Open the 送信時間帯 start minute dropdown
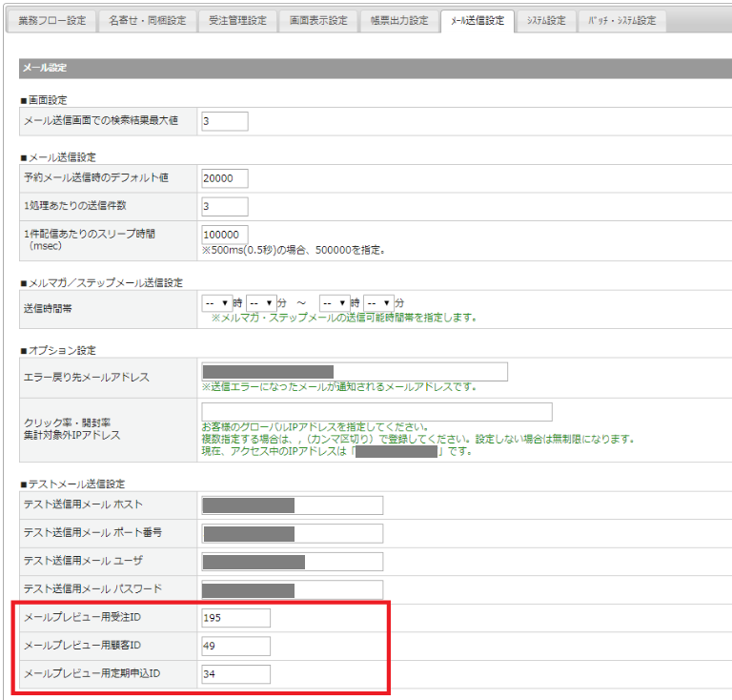732x700 pixels. tap(260, 302)
